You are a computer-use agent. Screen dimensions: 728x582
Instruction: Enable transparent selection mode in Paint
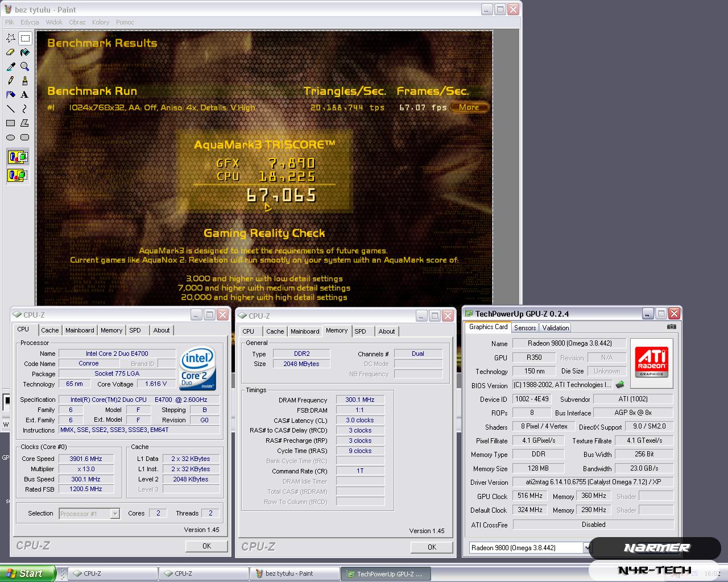point(18,175)
